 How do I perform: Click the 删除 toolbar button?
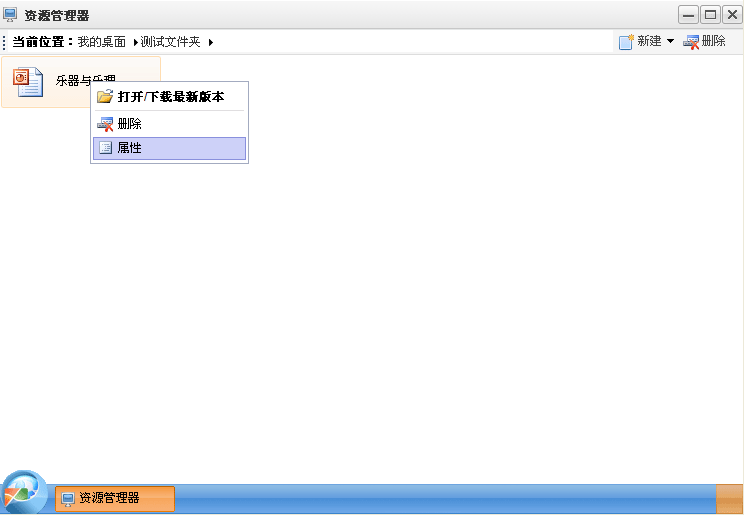point(705,42)
